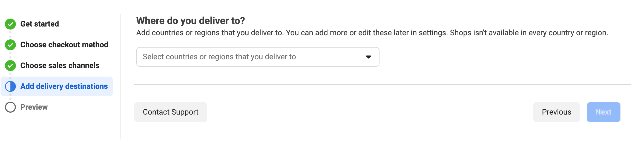Go to the Get started step

[x=39, y=24]
